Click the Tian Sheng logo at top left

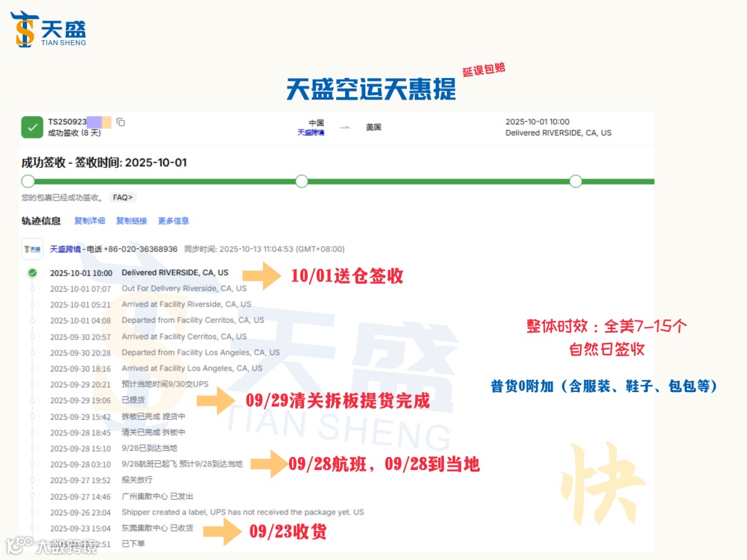coord(48,29)
